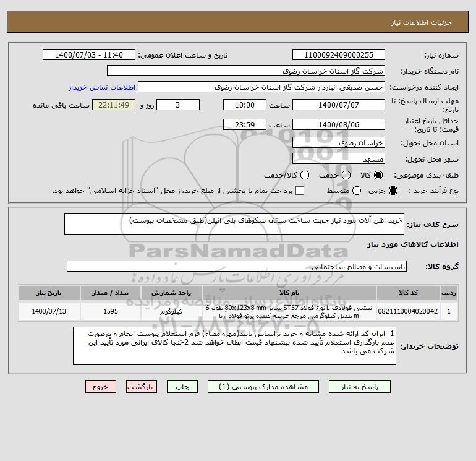
Task: Select the کالا/خدمت radio button
Action: point(305,175)
